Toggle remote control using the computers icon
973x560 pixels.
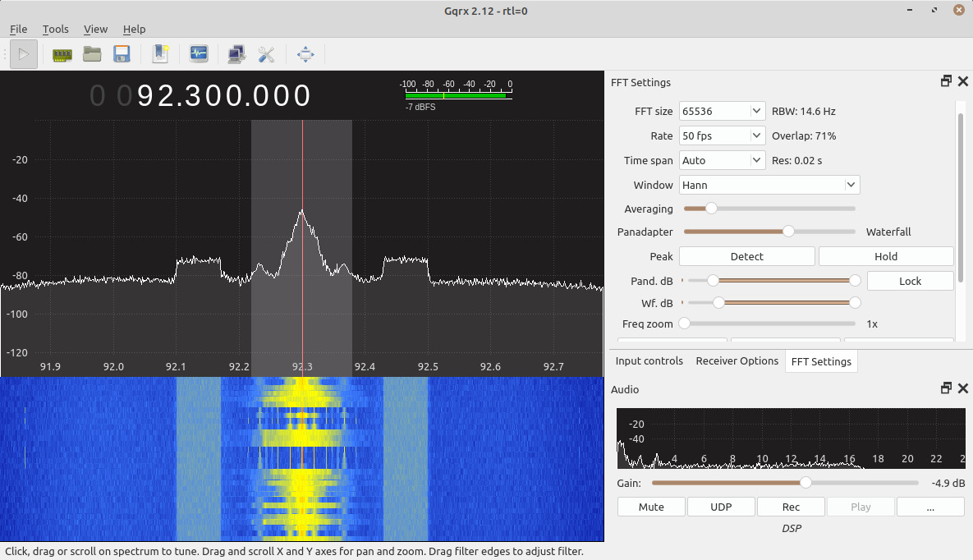point(236,54)
